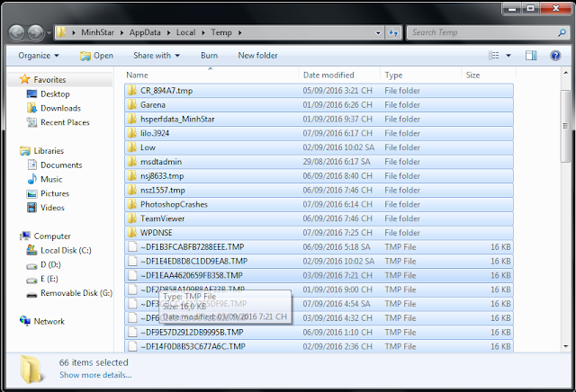Select Local in the address breadcrumb
The width and height of the screenshot is (576, 392).
point(185,32)
